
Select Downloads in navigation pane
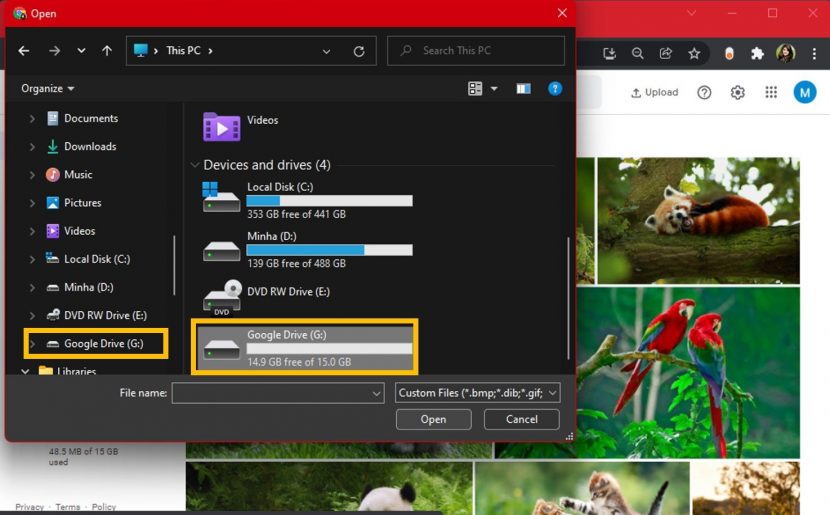coord(90,146)
